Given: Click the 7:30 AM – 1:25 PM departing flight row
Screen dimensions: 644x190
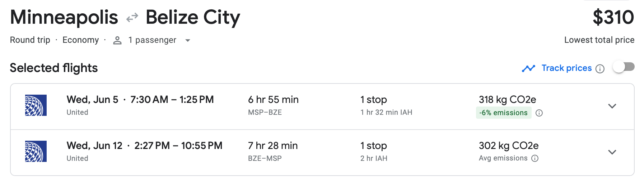Looking at the screenshot, I should point(172,100).
